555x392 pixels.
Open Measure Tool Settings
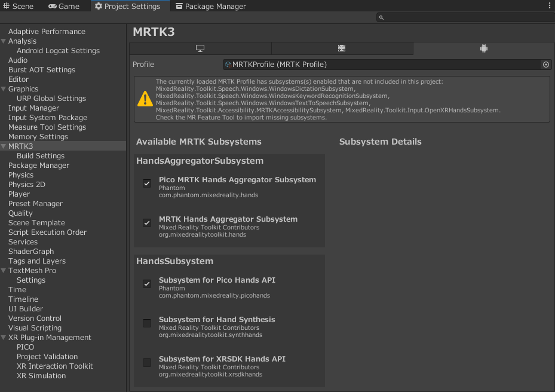47,127
